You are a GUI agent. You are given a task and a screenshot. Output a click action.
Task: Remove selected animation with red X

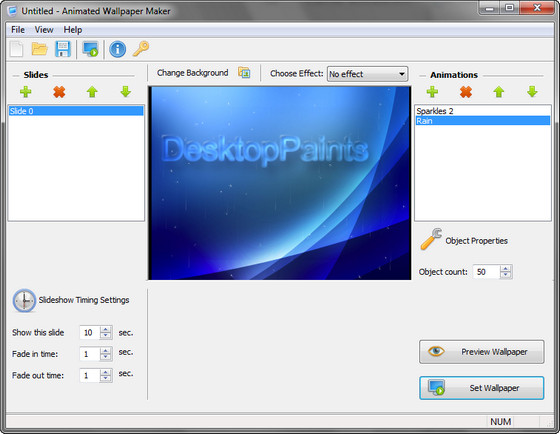tap(466, 92)
